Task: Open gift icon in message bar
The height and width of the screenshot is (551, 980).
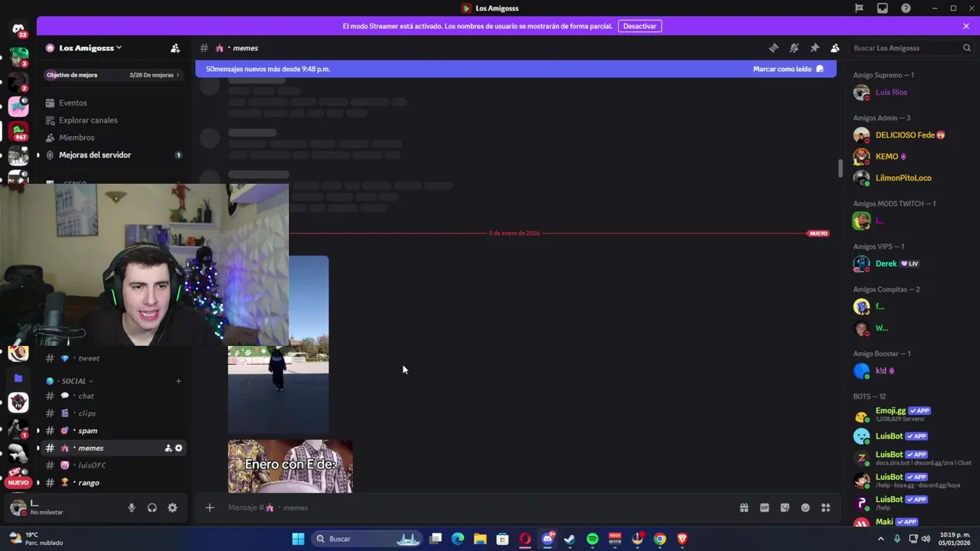Action: [x=743, y=507]
